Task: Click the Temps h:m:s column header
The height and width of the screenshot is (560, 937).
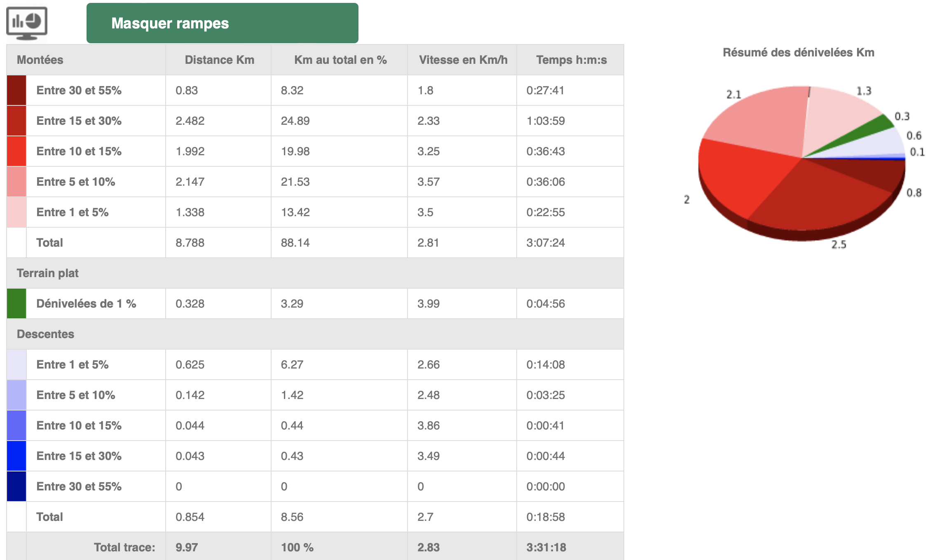Action: [571, 60]
